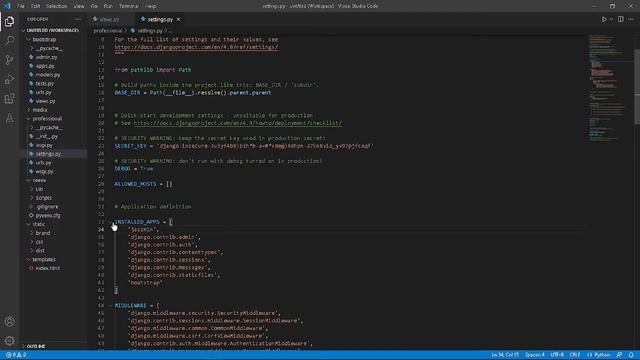Viewport: 640px width, 360px height.
Task: Open Explorer views ellipsis menu
Action: pos(78,19)
